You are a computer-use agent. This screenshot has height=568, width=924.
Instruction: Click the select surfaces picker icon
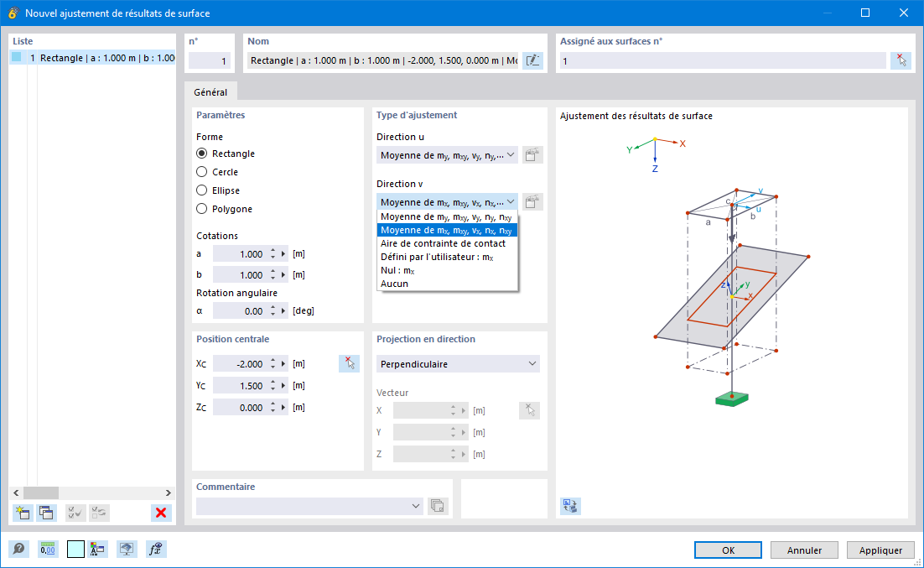901,60
